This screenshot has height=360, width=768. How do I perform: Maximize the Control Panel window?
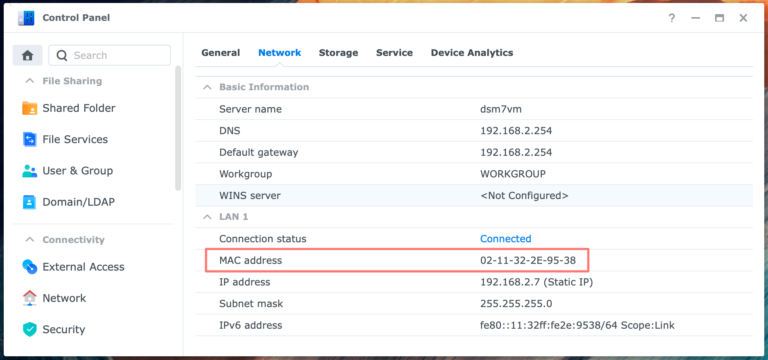[719, 18]
